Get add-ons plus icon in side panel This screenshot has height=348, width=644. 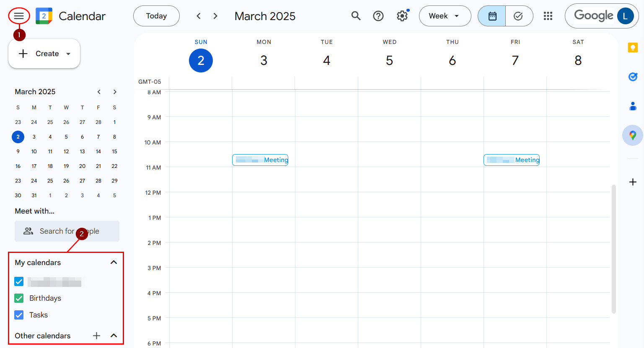633,182
